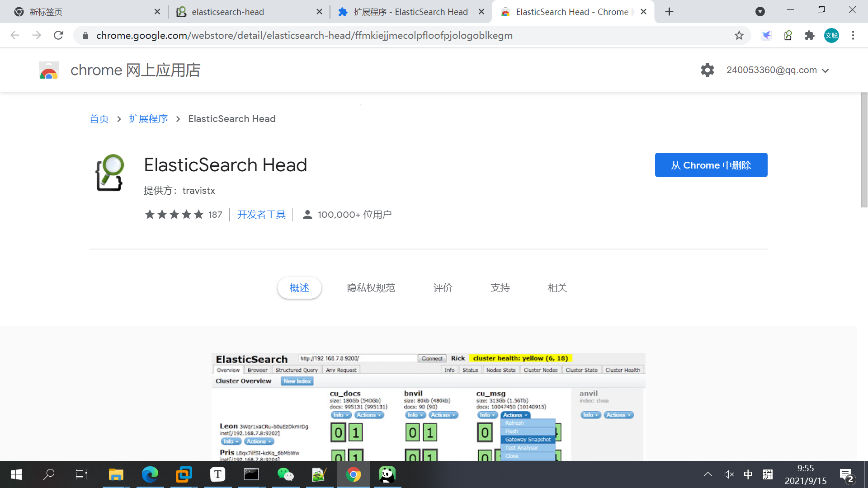
Task: Close the 扩展程序 - ElasticSearch Head tab
Action: [x=481, y=12]
